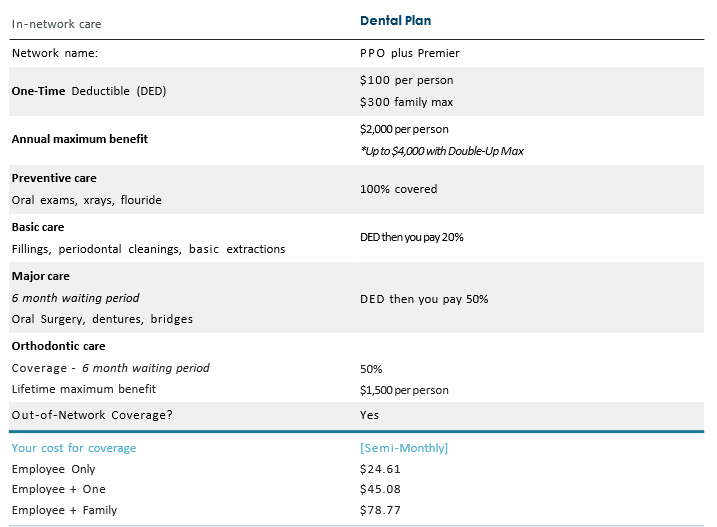This screenshot has height=527, width=717.
Task: Click the "Annual maximum benefit" row label
Action: coord(79,139)
